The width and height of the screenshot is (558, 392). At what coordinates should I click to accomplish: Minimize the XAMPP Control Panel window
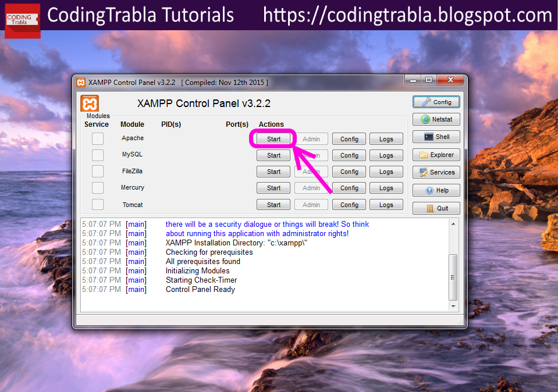413,80
